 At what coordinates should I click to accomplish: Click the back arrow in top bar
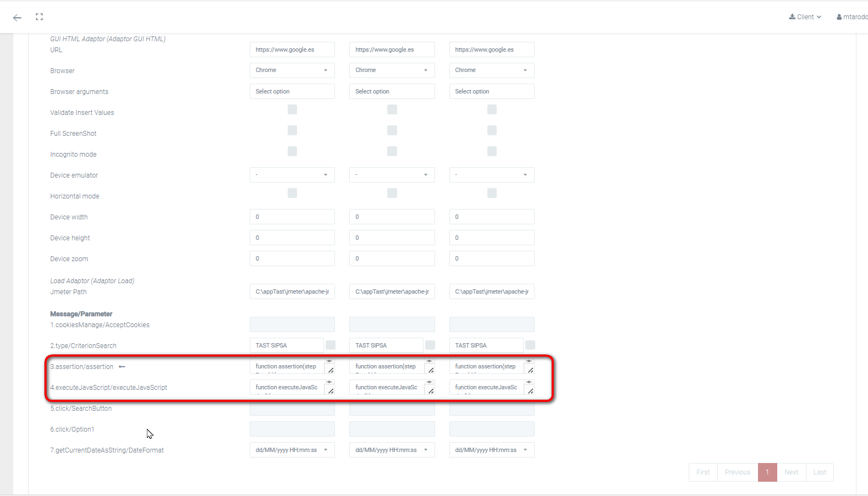click(x=17, y=18)
